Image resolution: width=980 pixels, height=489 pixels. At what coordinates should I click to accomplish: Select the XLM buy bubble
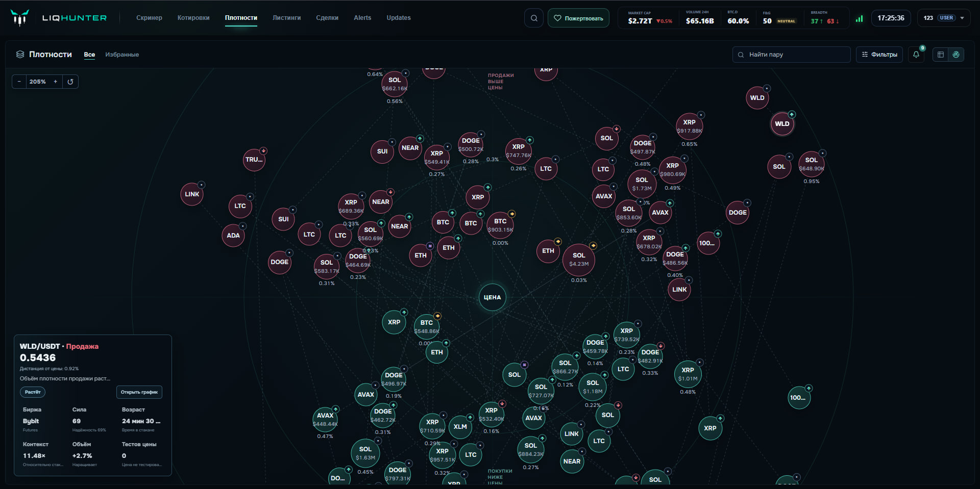460,427
